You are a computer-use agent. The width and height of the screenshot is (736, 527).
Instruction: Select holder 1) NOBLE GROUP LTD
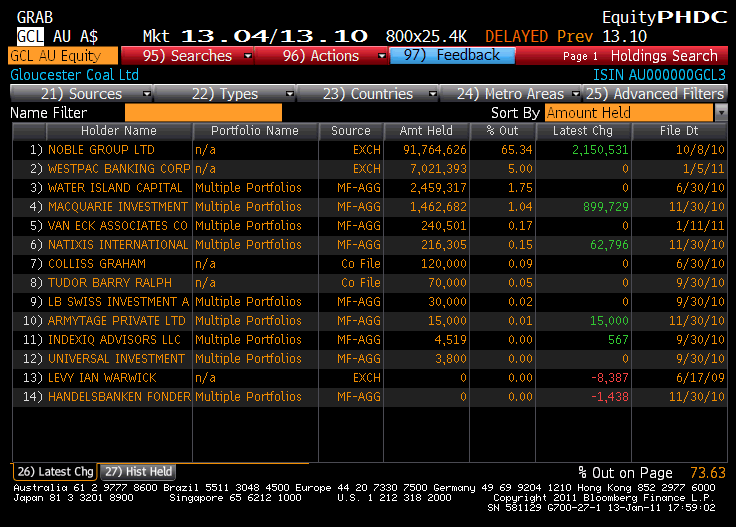click(101, 150)
